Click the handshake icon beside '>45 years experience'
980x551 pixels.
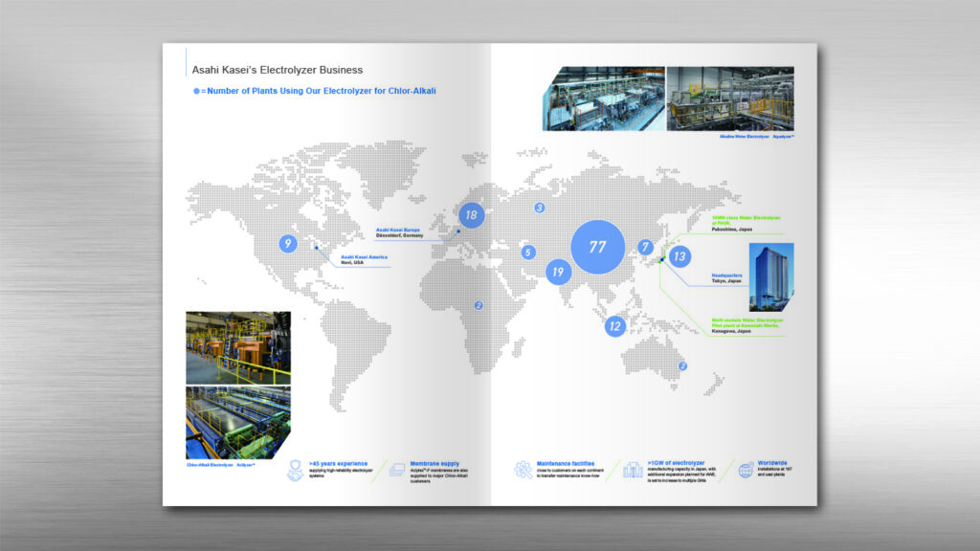coord(297,470)
